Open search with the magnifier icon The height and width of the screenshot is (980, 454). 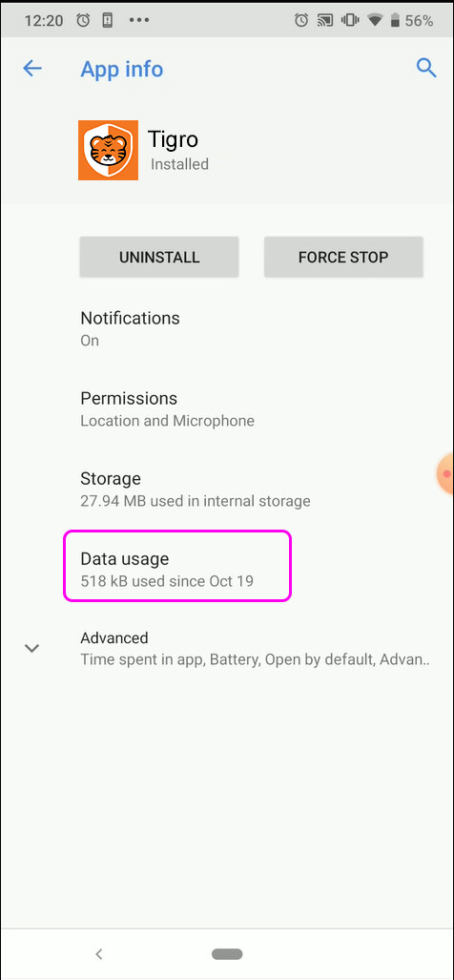click(x=426, y=68)
